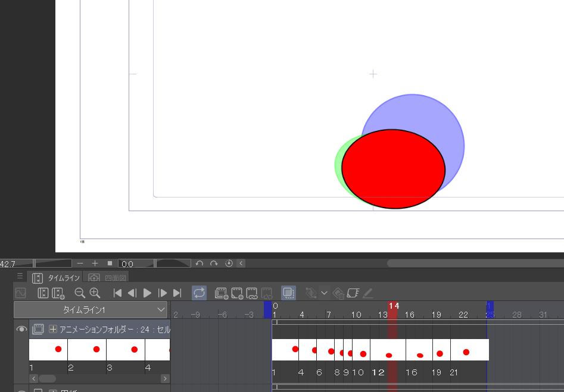Open the タイムライン1 dropdown
The height and width of the screenshot is (392, 564).
(91, 310)
